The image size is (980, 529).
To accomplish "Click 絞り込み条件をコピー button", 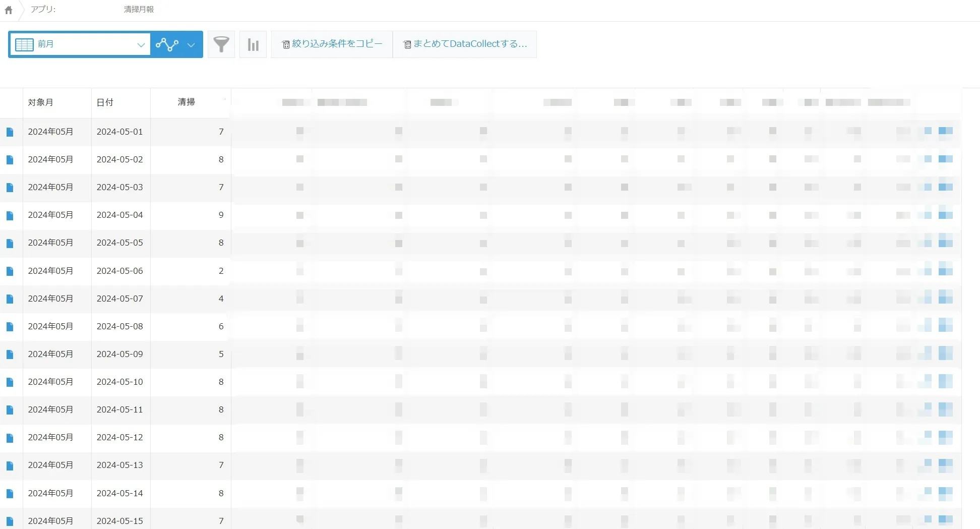I will point(332,44).
